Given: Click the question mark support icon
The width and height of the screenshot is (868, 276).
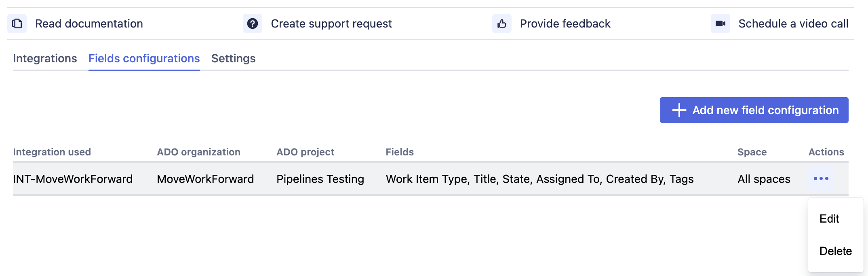Looking at the screenshot, I should click(x=253, y=23).
